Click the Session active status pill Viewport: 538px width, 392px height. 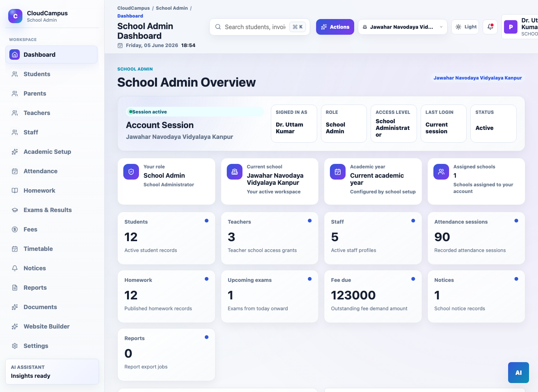pos(195,112)
